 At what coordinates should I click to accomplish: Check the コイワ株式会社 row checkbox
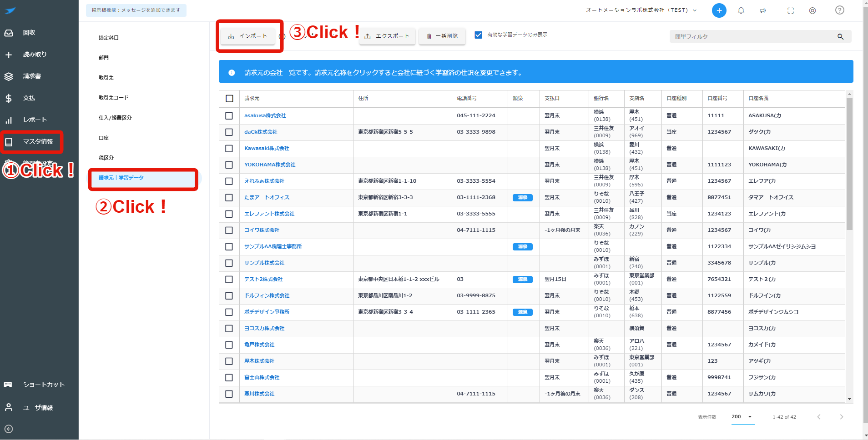tap(229, 230)
